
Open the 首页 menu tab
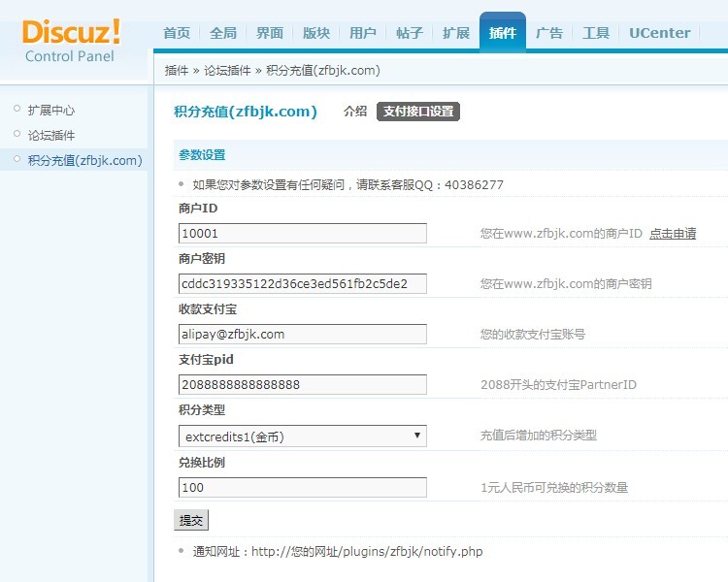pyautogui.click(x=177, y=33)
